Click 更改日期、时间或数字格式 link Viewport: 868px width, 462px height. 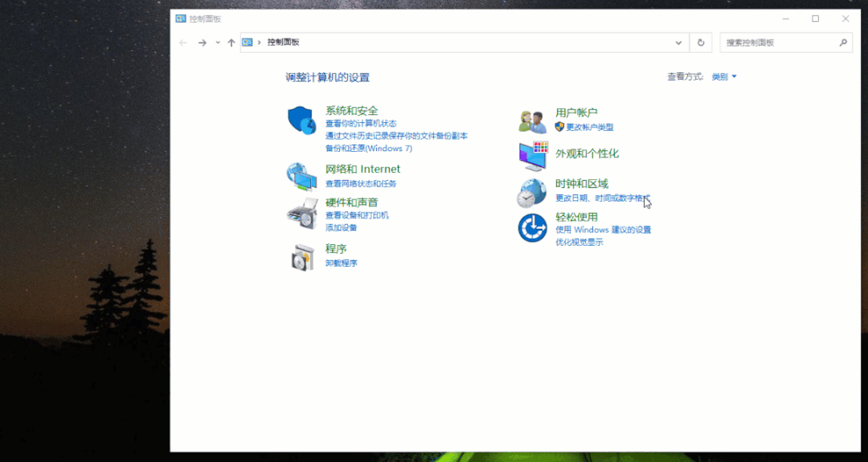[602, 198]
